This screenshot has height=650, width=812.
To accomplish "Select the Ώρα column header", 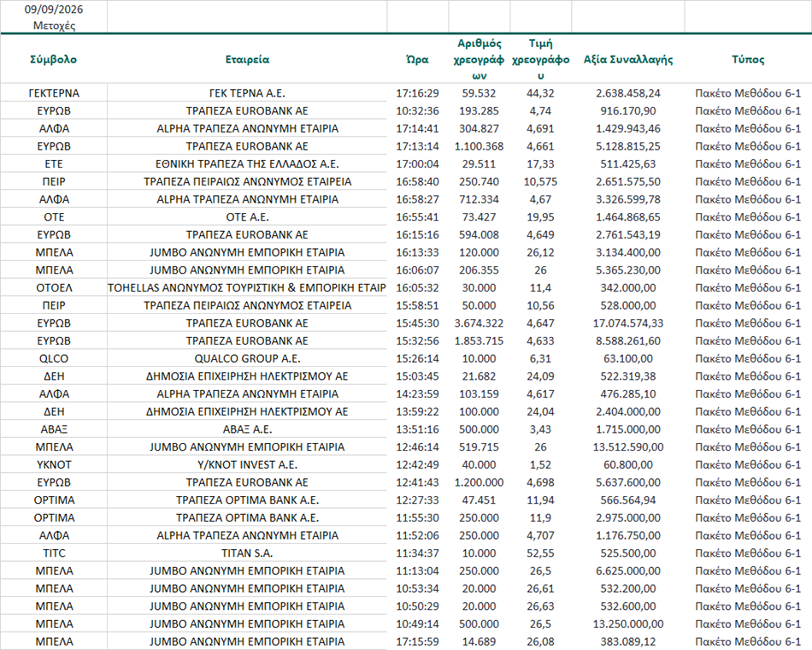I will pos(417,59).
